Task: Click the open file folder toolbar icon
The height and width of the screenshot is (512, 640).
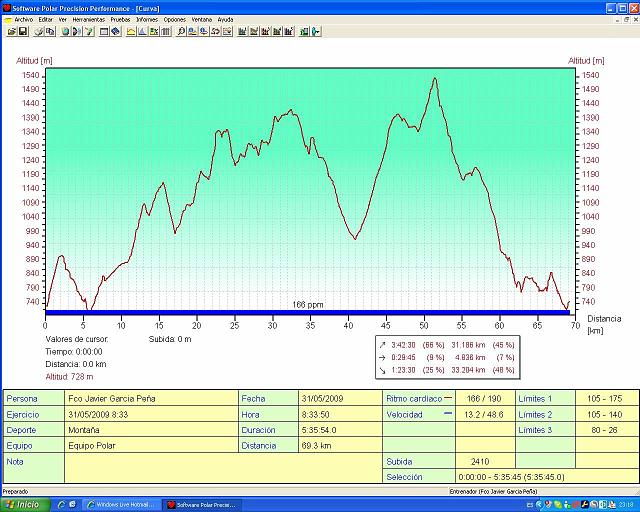Action: coord(11,31)
